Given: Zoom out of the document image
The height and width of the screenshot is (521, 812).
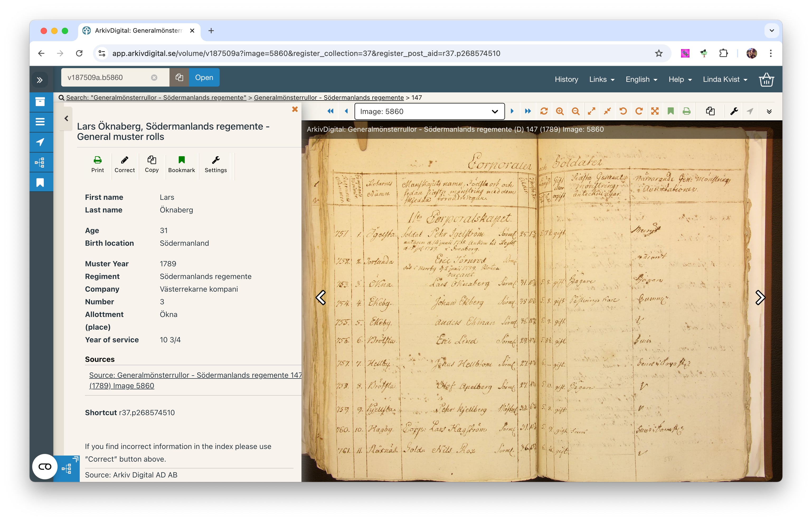Looking at the screenshot, I should [575, 111].
